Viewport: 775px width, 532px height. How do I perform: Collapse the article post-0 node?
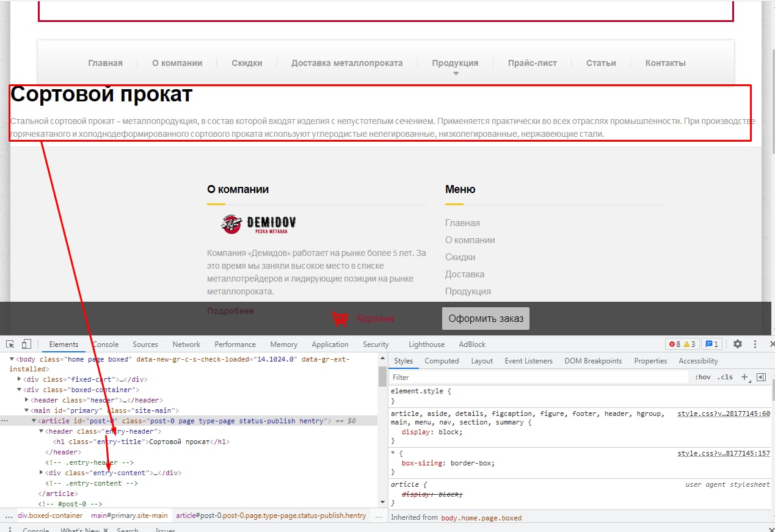[x=34, y=421]
